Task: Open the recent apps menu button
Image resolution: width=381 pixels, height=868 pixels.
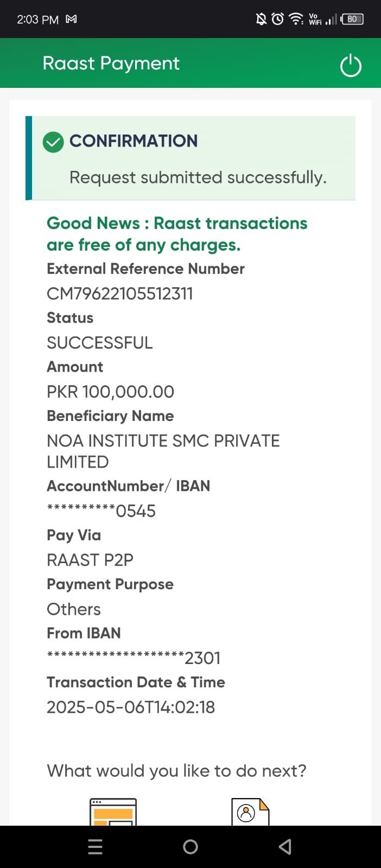Action: (x=95, y=847)
